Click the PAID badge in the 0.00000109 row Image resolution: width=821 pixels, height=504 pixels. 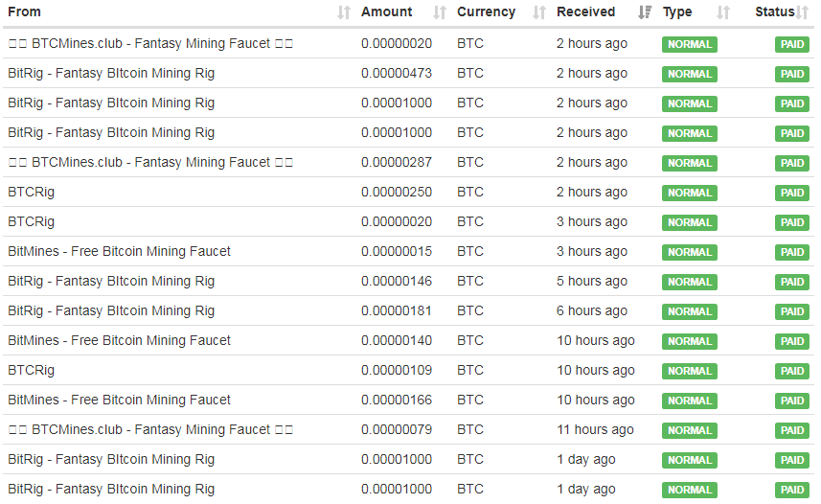point(792,371)
